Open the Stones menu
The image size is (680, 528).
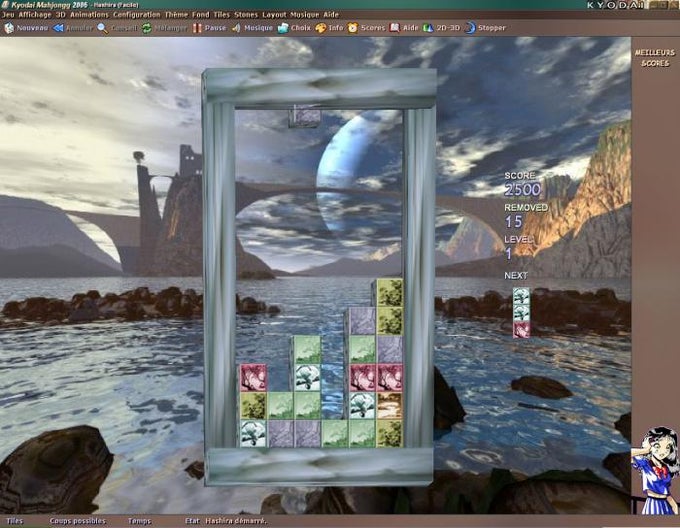coord(246,14)
